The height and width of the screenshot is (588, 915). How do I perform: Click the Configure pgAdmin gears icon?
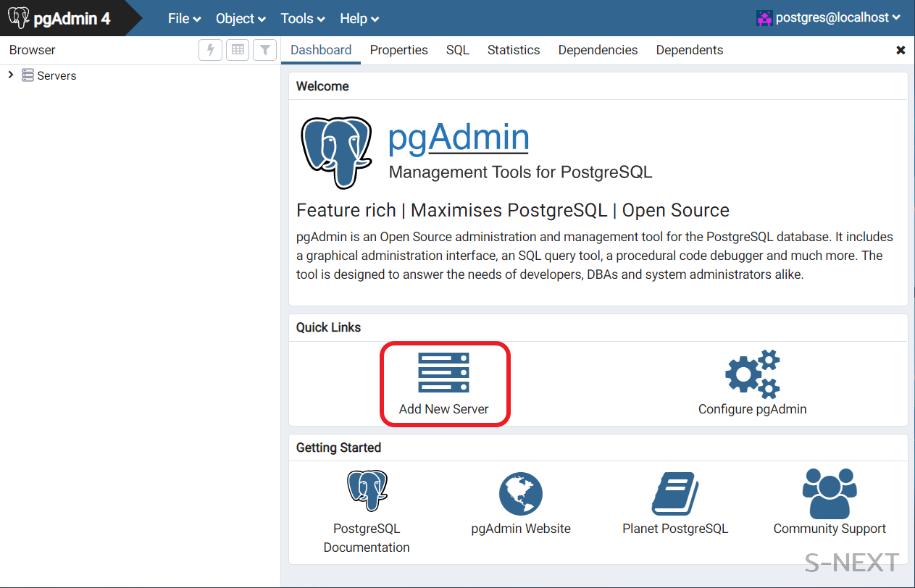pos(753,374)
